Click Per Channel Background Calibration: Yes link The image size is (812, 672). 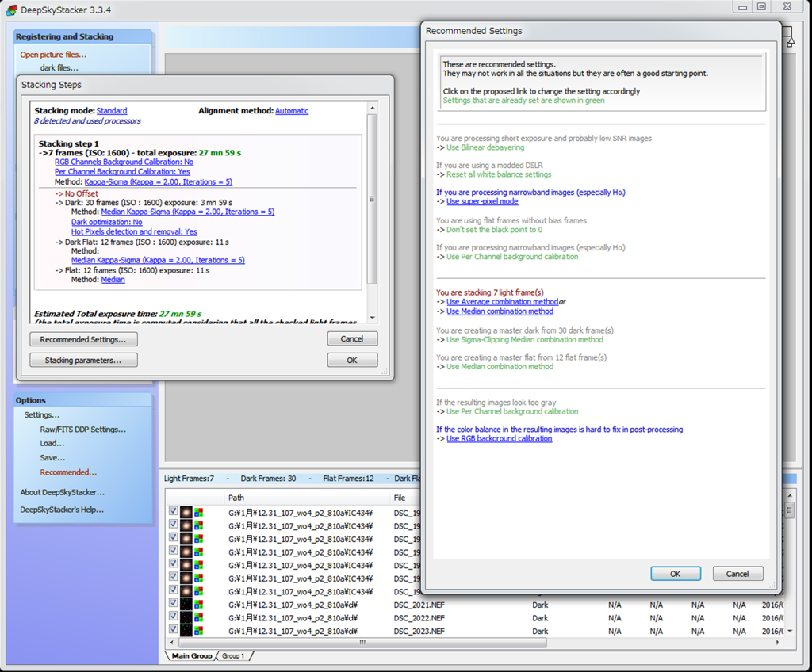click(122, 171)
